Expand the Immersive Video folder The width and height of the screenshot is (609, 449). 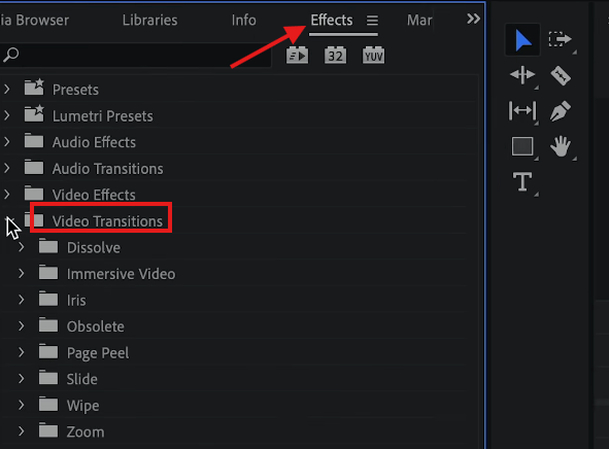pos(21,273)
